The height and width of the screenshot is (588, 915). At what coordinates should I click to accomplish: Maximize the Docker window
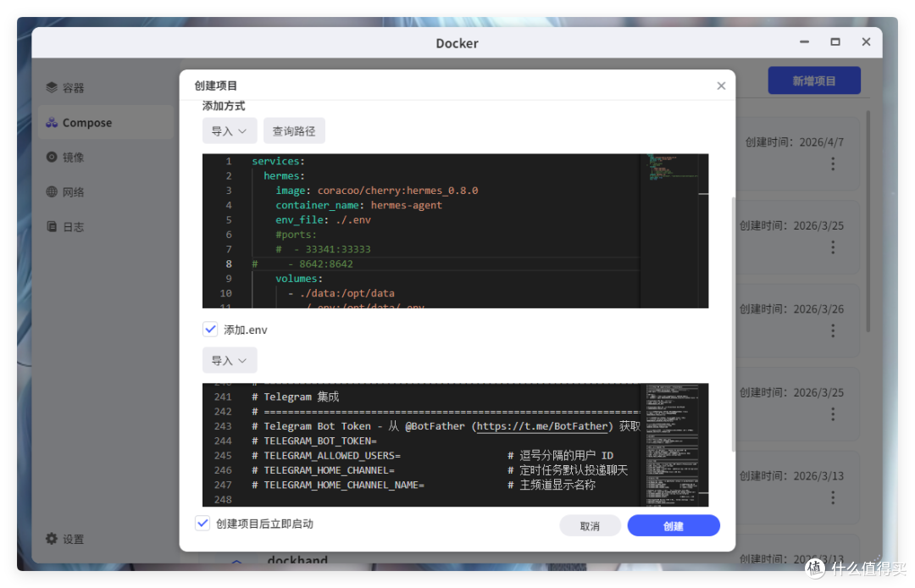coord(835,42)
